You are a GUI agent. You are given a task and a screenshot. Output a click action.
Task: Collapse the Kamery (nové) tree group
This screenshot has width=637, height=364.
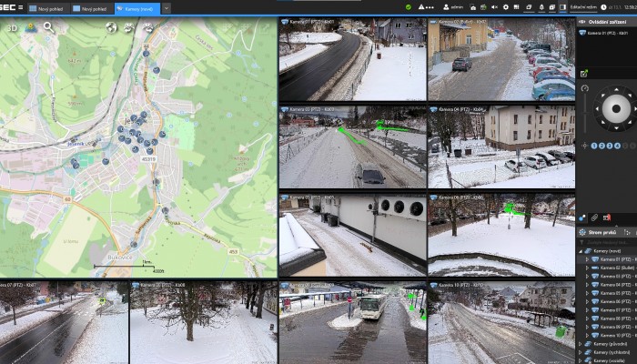[581, 250]
